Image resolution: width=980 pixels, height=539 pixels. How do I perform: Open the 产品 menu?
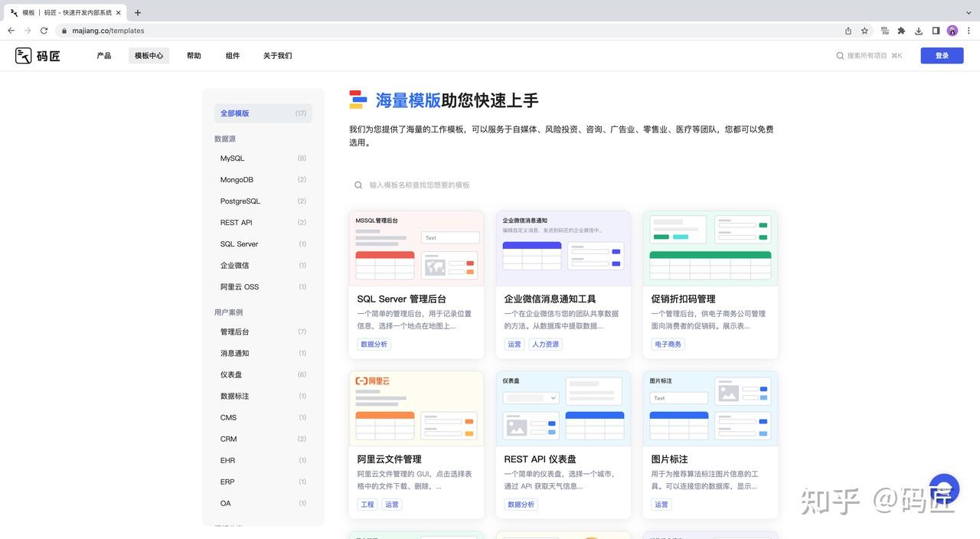coord(104,56)
